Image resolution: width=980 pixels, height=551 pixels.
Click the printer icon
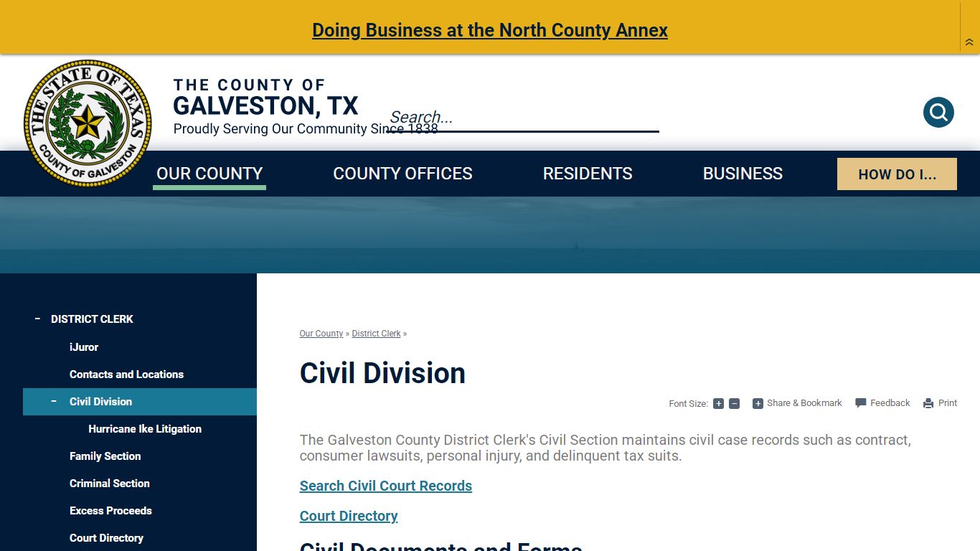tap(928, 403)
